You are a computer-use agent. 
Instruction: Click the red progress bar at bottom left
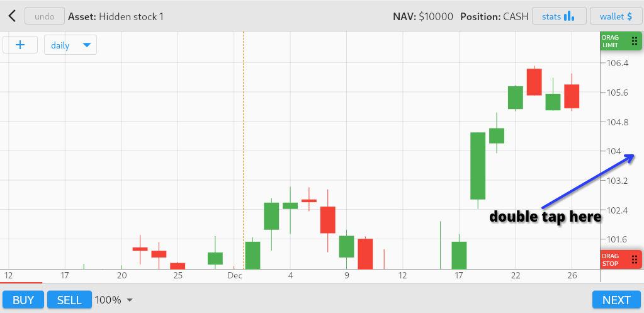point(21,283)
